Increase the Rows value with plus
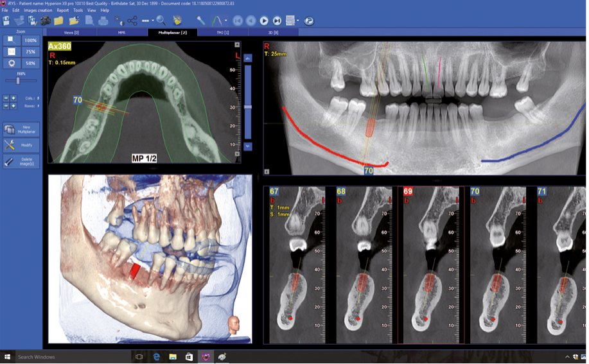The width and height of the screenshot is (589, 364). (x=13, y=106)
